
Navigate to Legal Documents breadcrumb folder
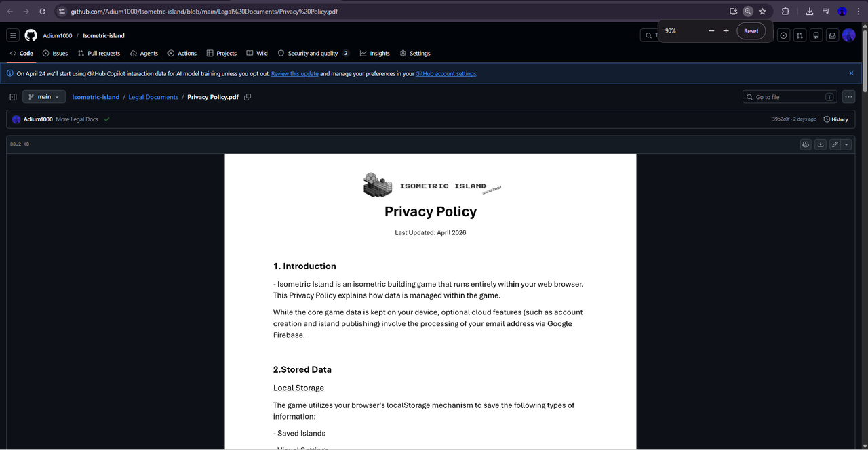pyautogui.click(x=153, y=97)
